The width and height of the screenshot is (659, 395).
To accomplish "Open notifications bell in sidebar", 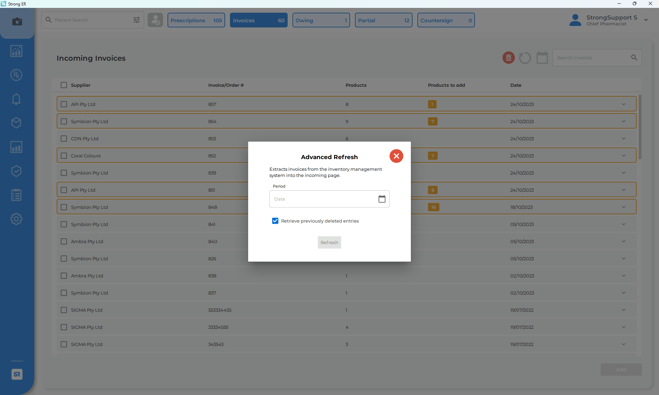I will pyautogui.click(x=16, y=99).
